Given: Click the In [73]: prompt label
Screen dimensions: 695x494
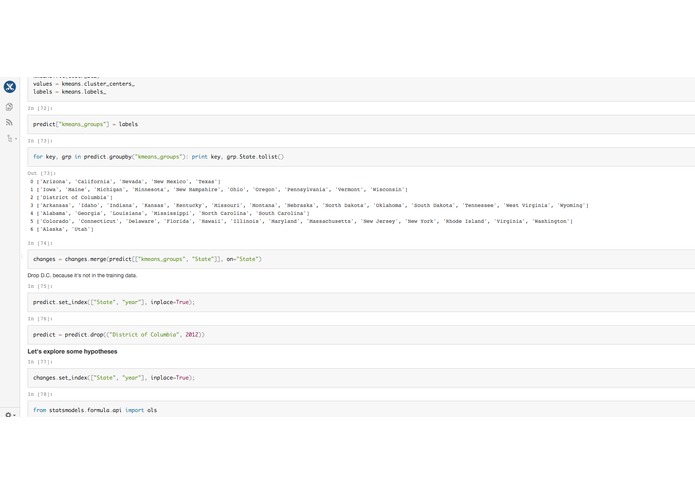Looking at the screenshot, I should (40, 141).
